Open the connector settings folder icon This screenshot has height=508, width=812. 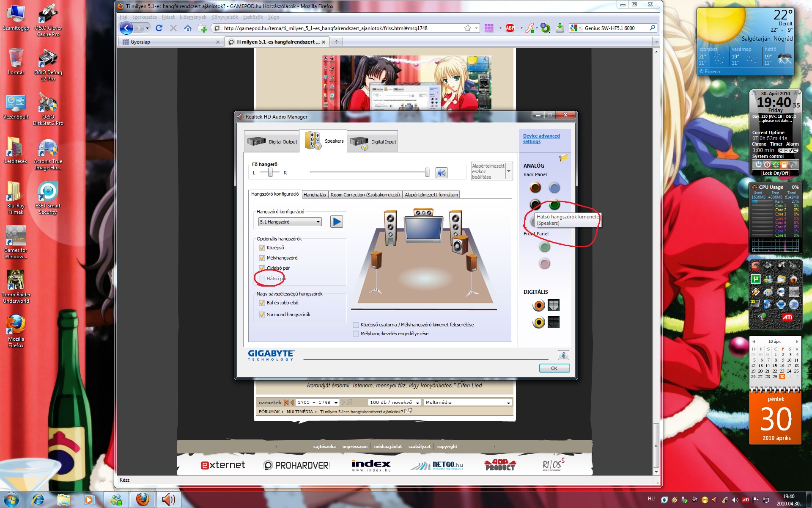[x=563, y=158]
